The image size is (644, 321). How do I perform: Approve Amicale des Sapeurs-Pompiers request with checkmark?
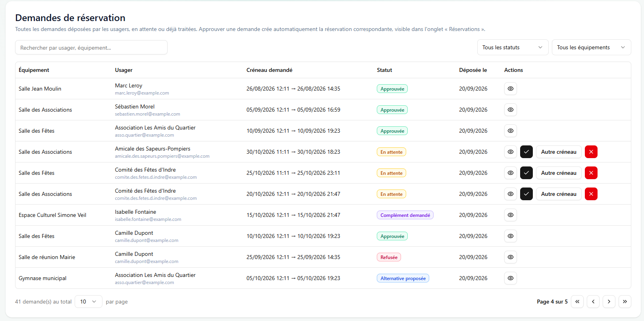coord(526,152)
